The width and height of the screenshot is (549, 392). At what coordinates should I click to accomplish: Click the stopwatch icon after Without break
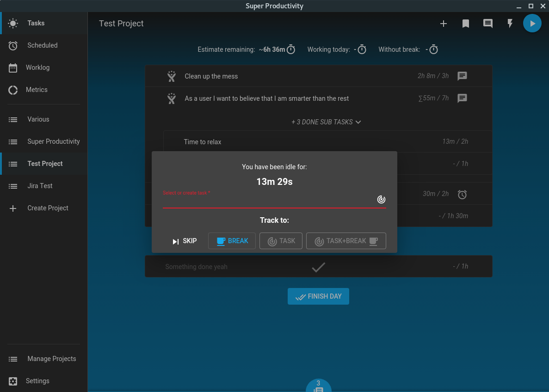coord(433,49)
